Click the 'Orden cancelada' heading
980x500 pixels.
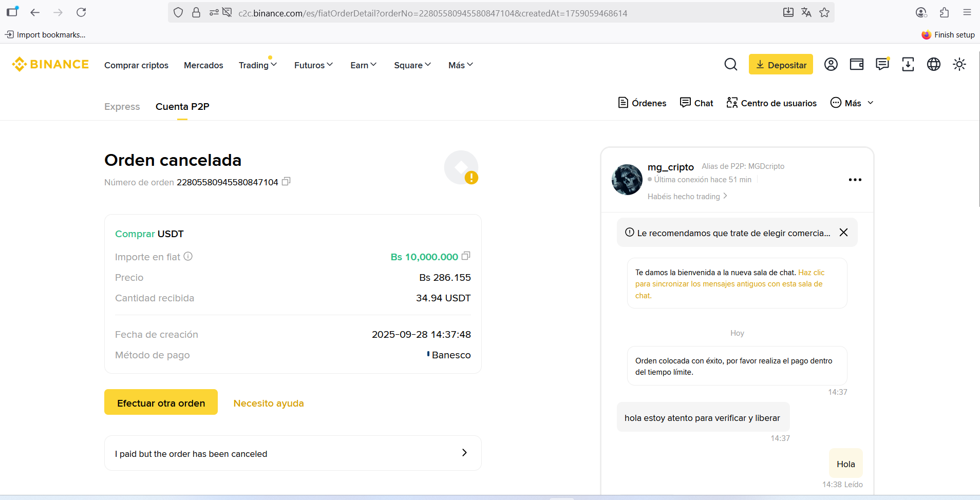pos(173,160)
